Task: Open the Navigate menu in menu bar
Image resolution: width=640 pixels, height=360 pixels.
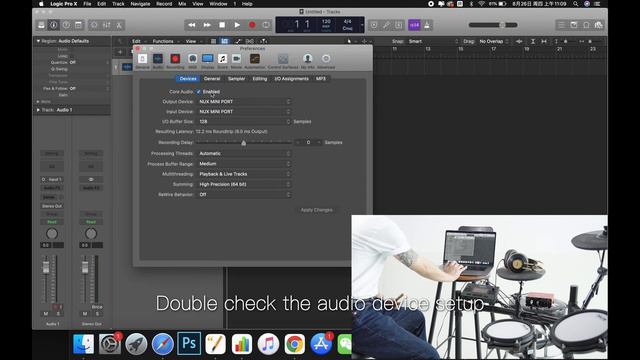Action: [x=140, y=4]
